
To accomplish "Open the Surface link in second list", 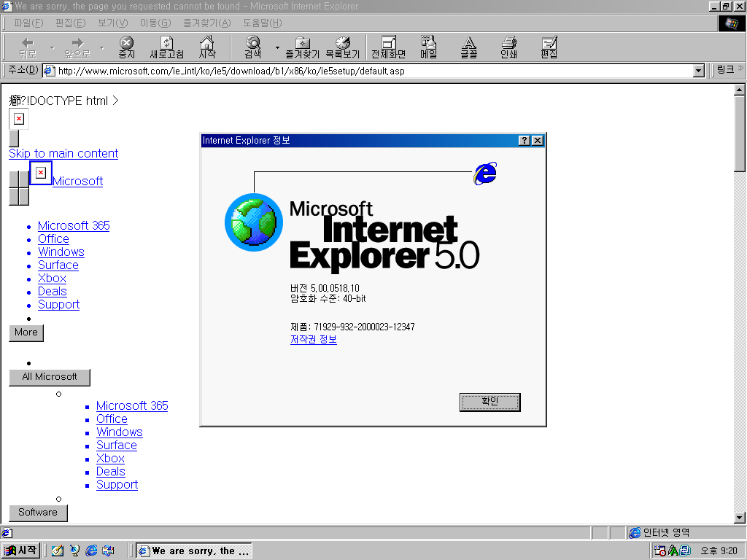I will pyautogui.click(x=117, y=446).
